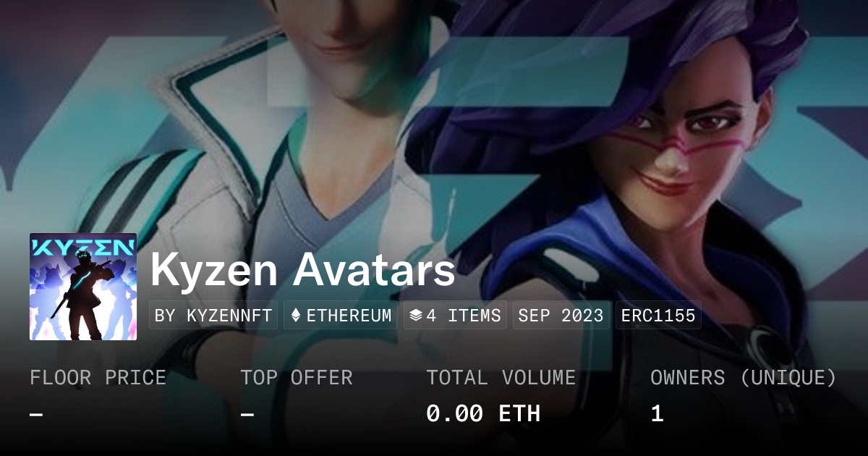Image resolution: width=868 pixels, height=456 pixels.
Task: Click the top offer dash value
Action: [x=247, y=415]
